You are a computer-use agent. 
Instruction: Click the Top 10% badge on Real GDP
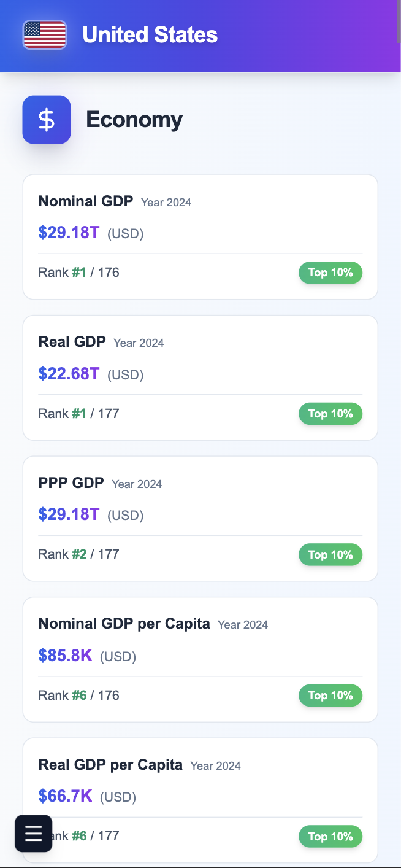(330, 413)
